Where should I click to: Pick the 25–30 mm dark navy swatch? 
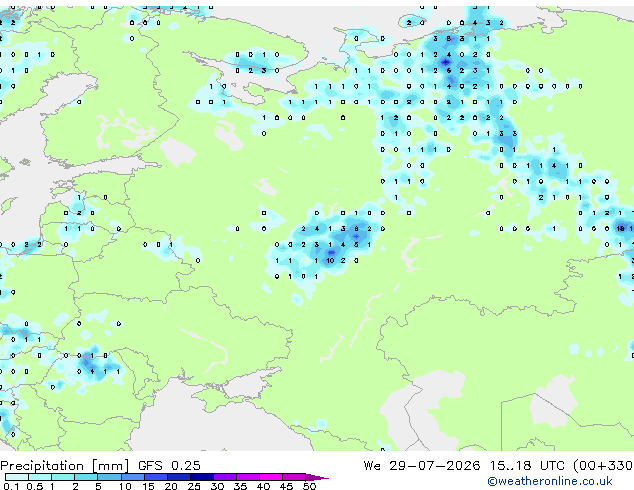(201, 477)
